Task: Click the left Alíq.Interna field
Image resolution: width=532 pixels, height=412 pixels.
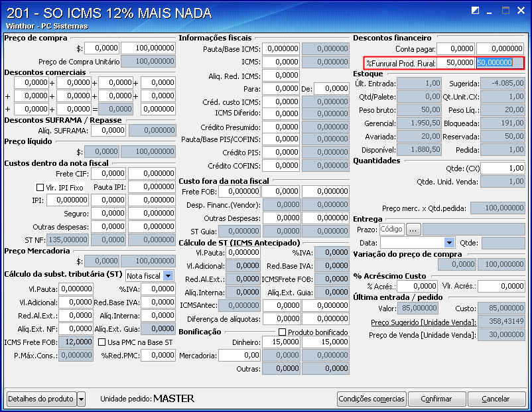Action: 158,316
